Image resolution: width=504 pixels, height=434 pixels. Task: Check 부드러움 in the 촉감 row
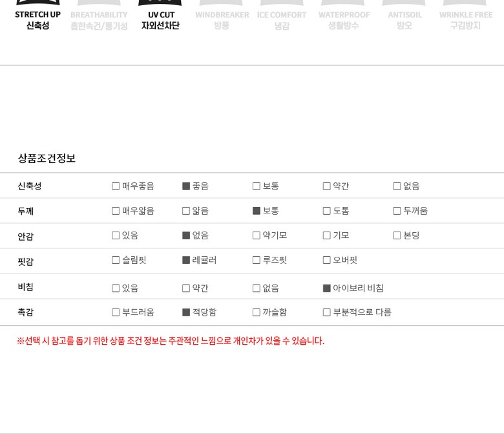click(x=116, y=312)
